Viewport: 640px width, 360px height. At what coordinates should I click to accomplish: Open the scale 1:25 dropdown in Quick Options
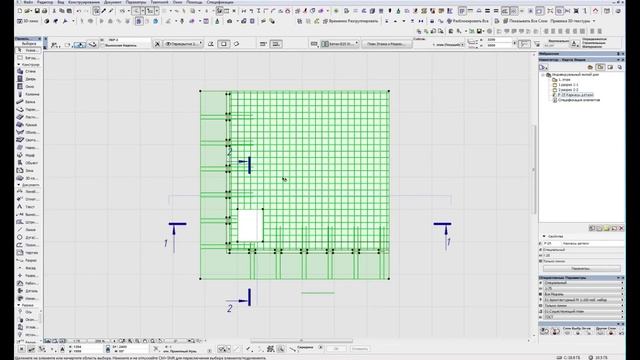tap(582, 289)
